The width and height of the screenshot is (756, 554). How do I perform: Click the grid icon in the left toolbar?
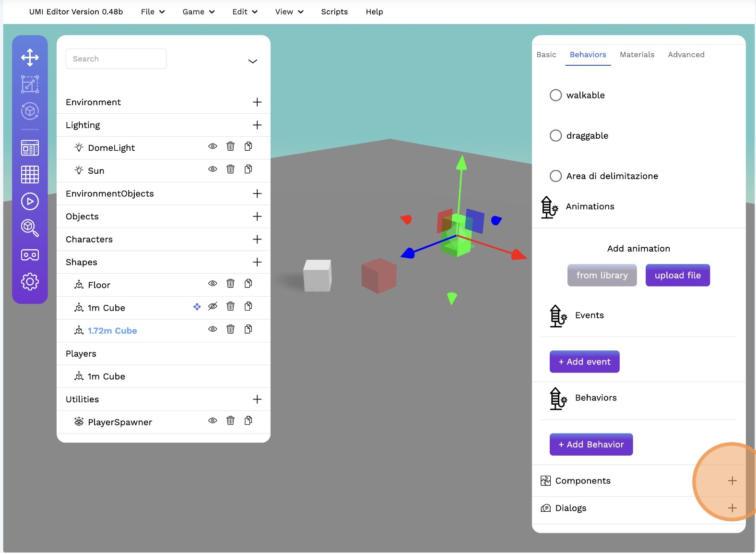(30, 175)
